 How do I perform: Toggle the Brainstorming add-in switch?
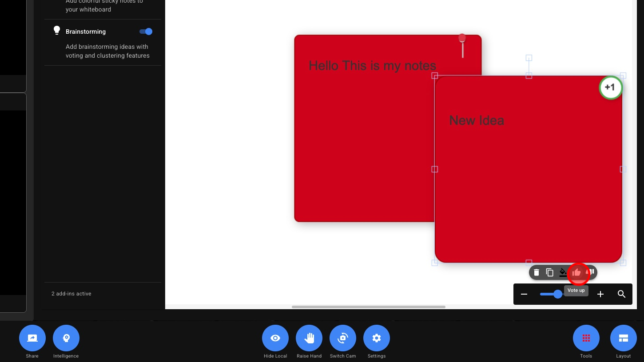click(146, 31)
